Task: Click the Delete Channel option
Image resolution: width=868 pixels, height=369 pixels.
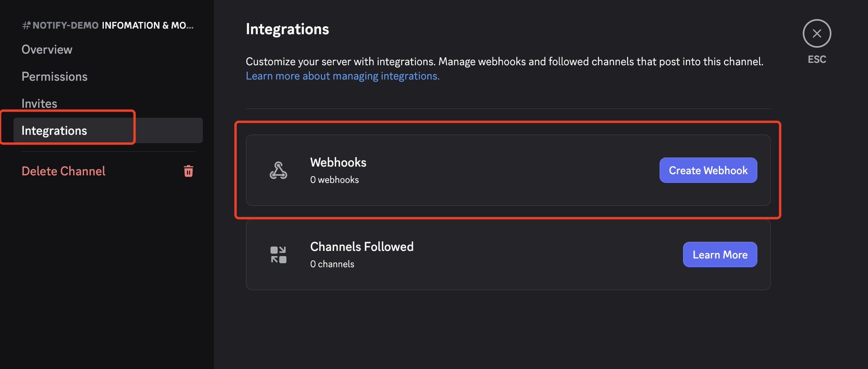Action: coord(64,171)
